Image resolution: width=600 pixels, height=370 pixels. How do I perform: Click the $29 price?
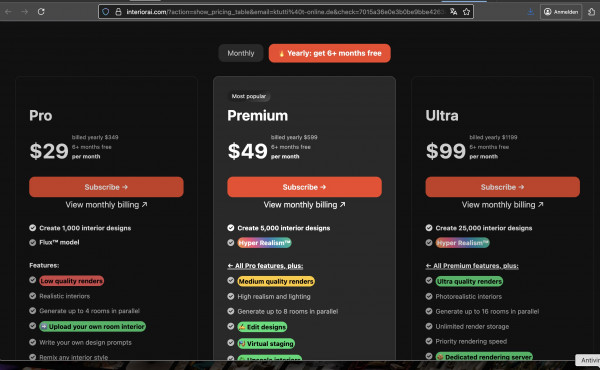click(49, 151)
